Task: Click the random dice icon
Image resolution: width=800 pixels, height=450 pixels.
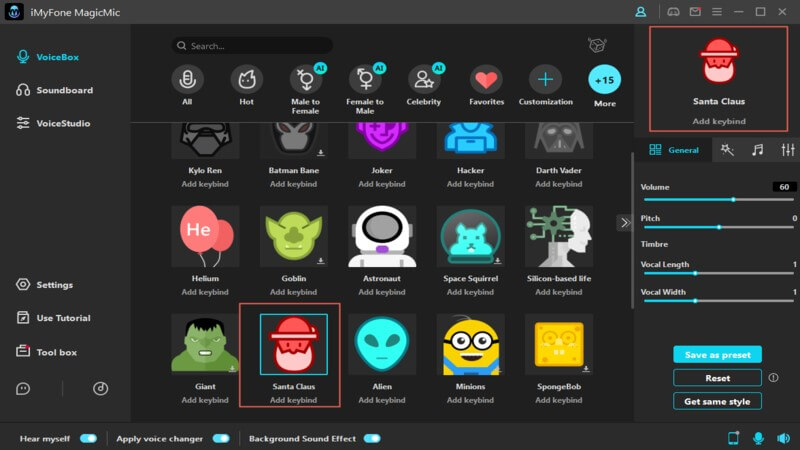Action: pyautogui.click(x=597, y=45)
